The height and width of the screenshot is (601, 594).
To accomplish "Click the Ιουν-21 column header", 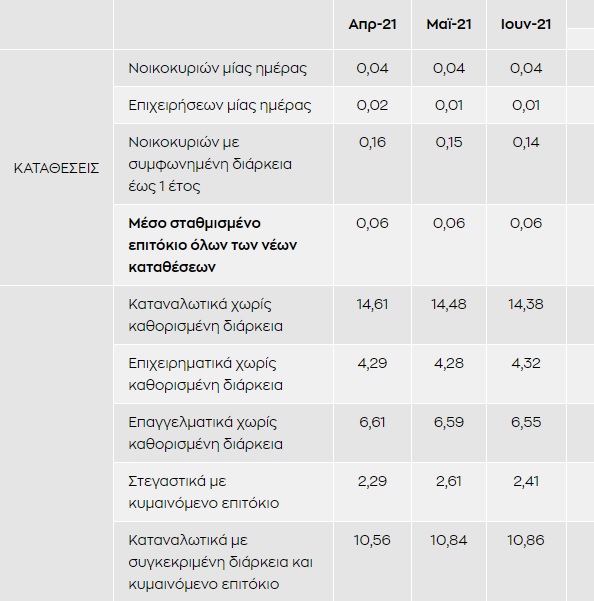I will (x=526, y=25).
